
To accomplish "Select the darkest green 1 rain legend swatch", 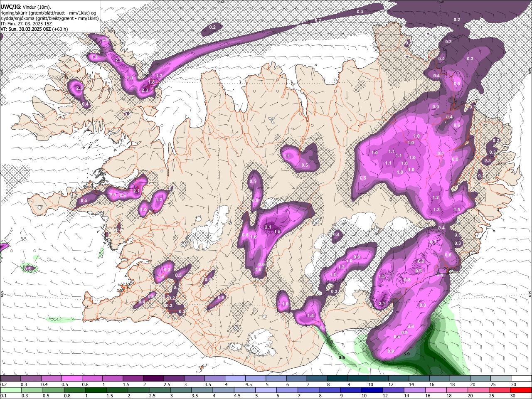I will coord(96,390).
